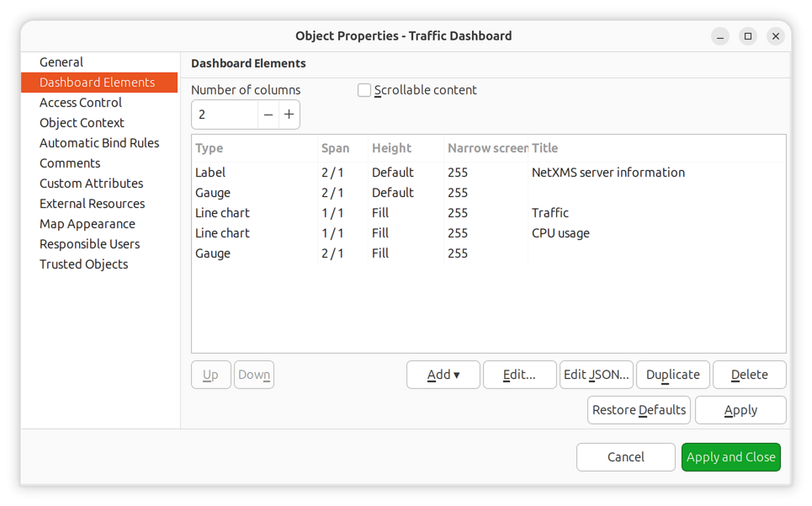Decrement Number of columns with minus button
The height and width of the screenshot is (506, 812).
pos(268,115)
